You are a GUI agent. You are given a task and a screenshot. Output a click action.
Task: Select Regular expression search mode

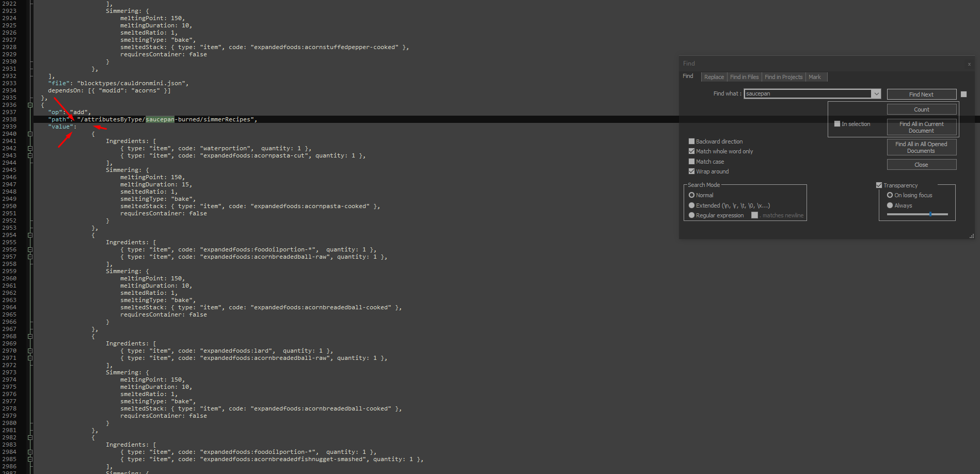(691, 215)
